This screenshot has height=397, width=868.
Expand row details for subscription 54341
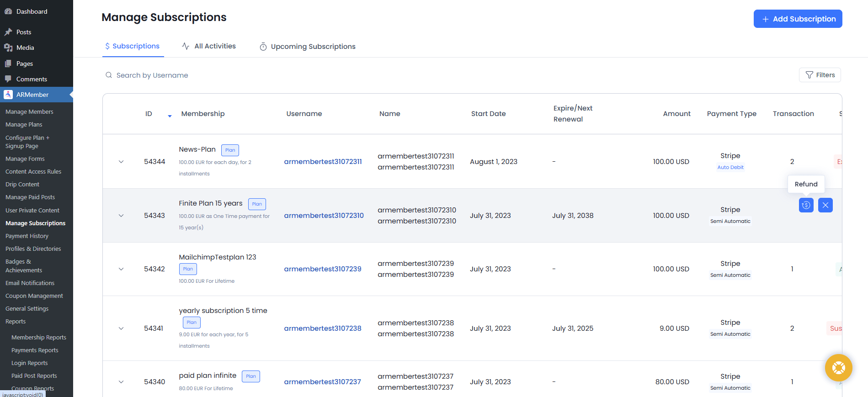[x=121, y=328]
